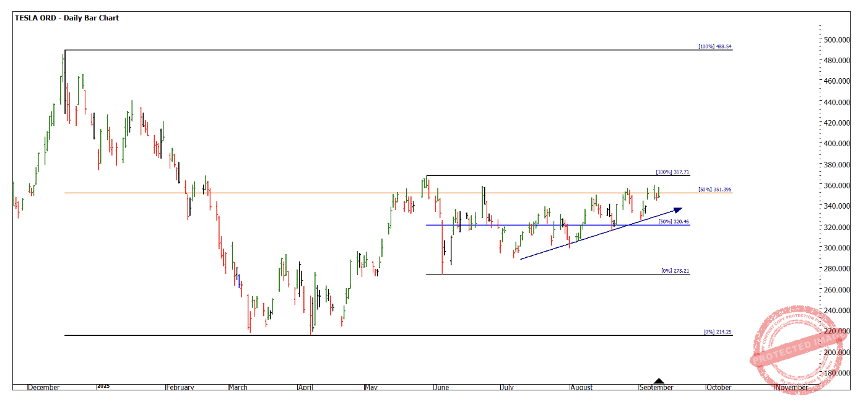Image resolution: width=868 pixels, height=404 pixels.
Task: Click the July label on date axis
Action: pyautogui.click(x=507, y=388)
